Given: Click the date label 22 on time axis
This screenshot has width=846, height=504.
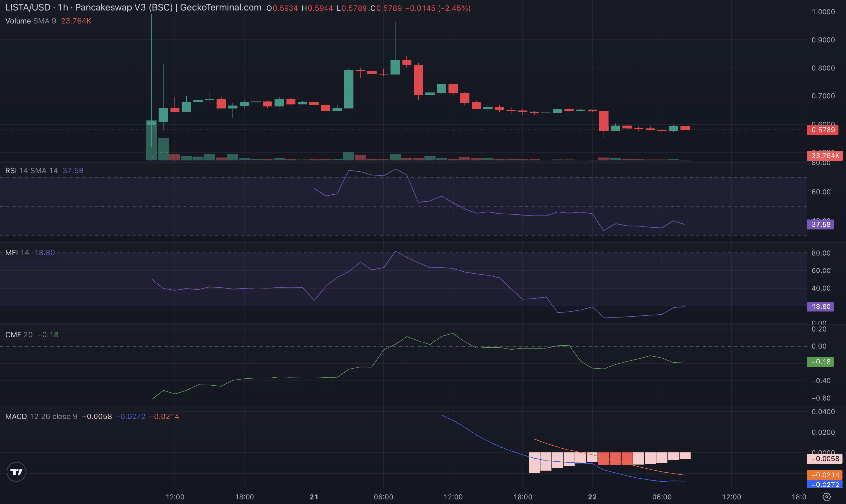Looking at the screenshot, I should [592, 497].
